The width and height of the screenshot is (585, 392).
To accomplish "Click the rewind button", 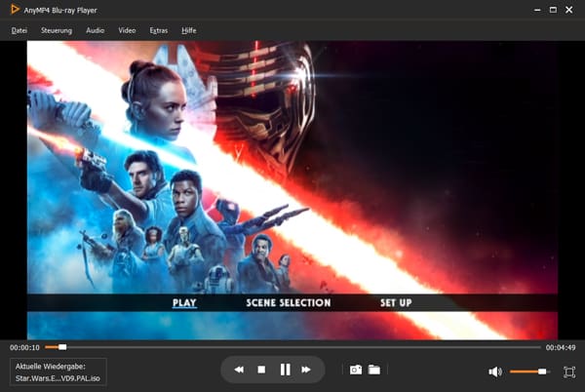I will click(239, 370).
